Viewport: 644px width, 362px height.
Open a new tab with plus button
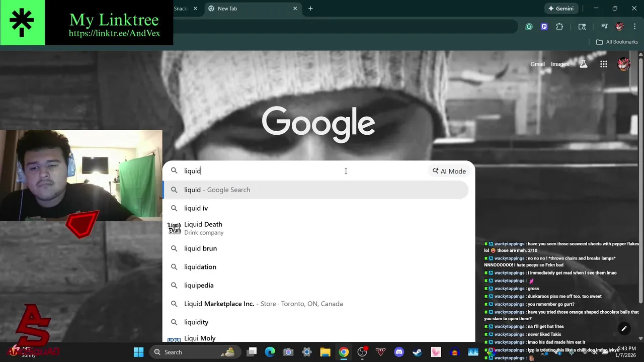pos(310,9)
